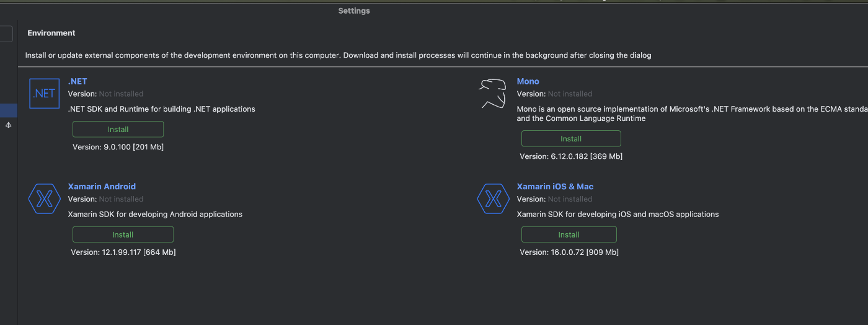Click version text 12.1.99.117 [664 Mb]
The image size is (868, 325).
click(123, 252)
